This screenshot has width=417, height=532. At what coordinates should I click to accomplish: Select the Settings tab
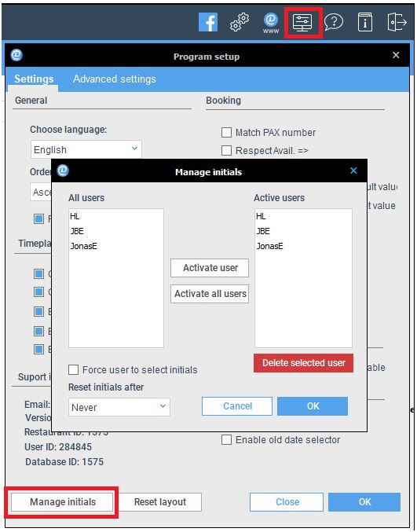click(x=34, y=79)
